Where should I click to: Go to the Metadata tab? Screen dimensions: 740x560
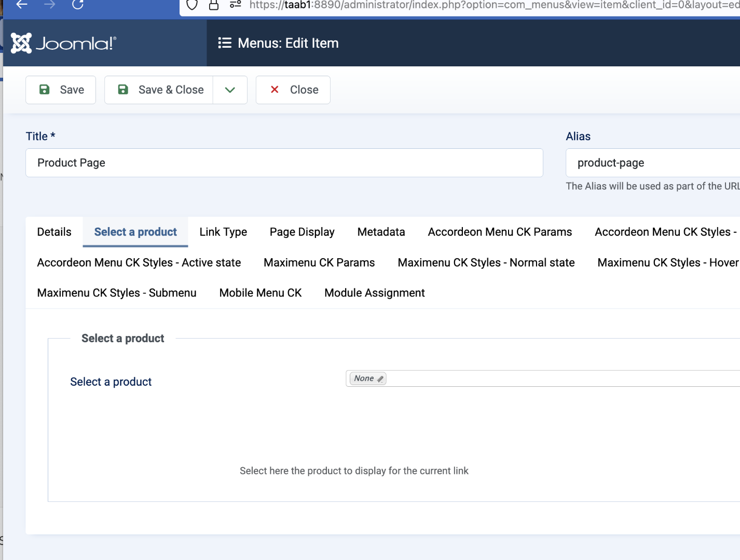pyautogui.click(x=381, y=232)
